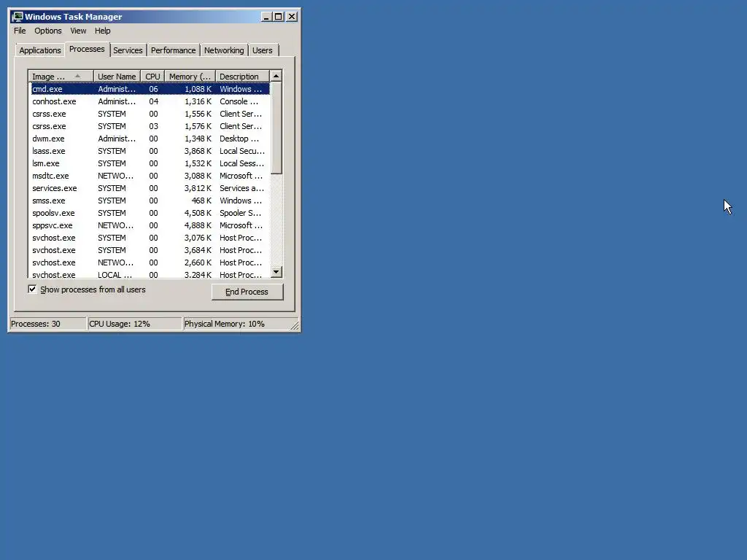The image size is (747, 560).
Task: Select the cmd.exe process row
Action: click(150, 89)
